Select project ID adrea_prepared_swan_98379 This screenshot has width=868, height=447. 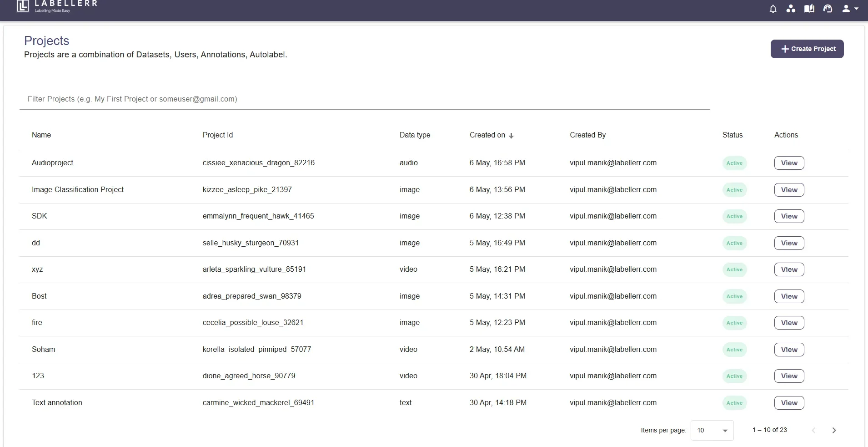(x=251, y=296)
